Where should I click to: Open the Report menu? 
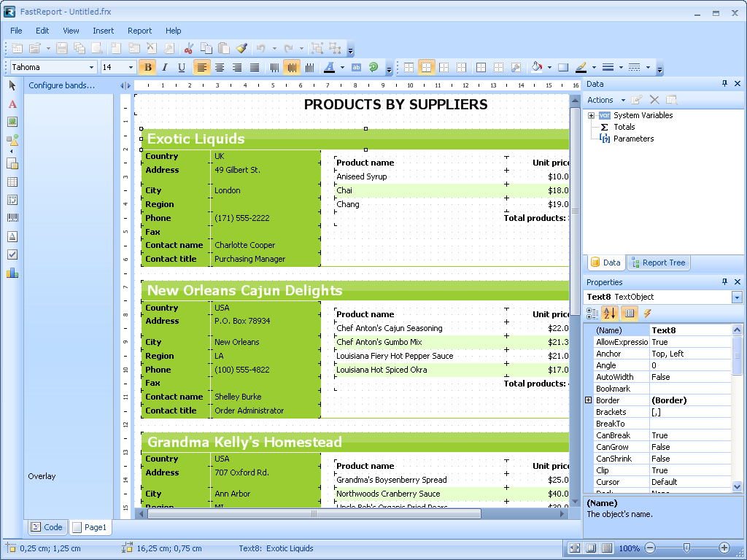(x=139, y=31)
